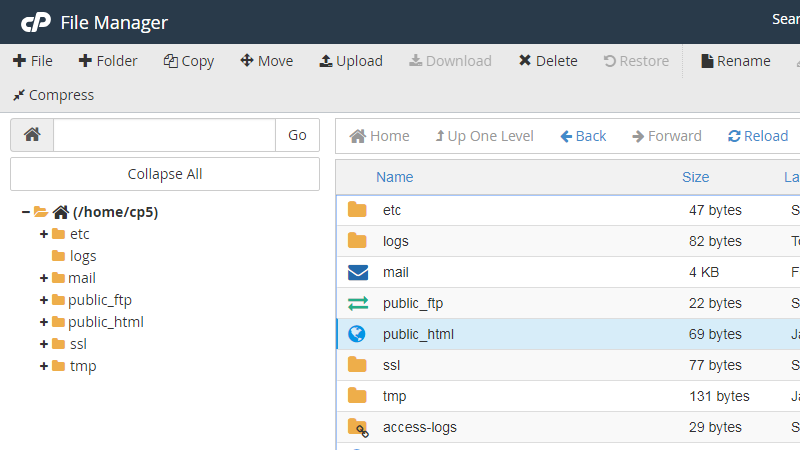Click the Go button
Image resolution: width=800 pixels, height=450 pixels.
pos(297,135)
